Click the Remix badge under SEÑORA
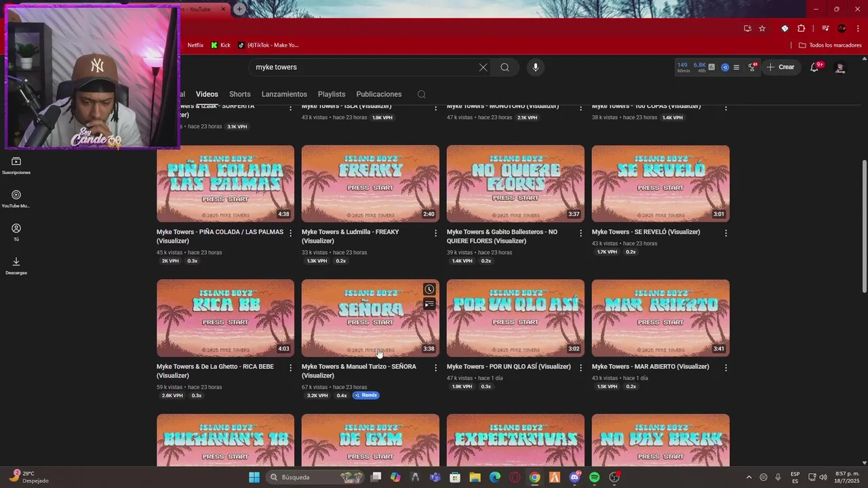 point(366,395)
